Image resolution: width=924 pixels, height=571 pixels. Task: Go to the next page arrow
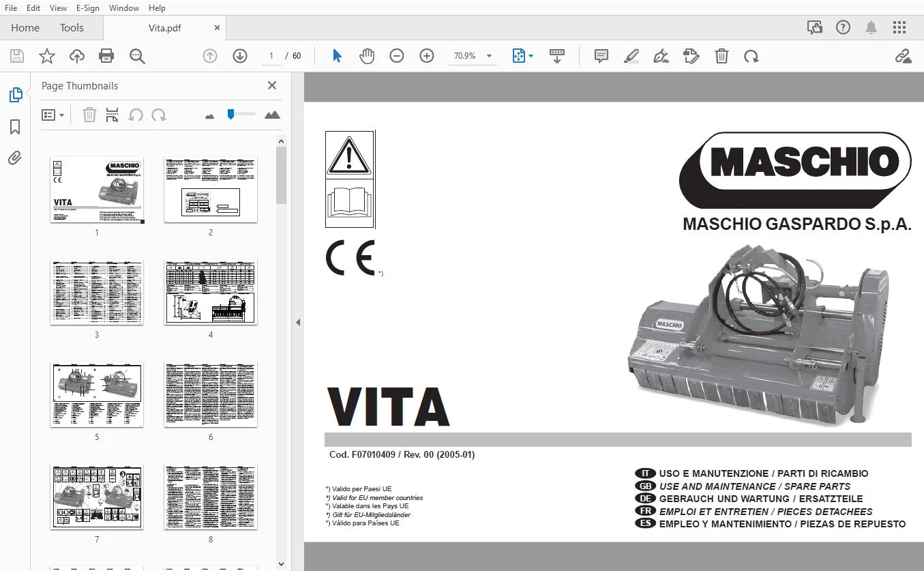[x=240, y=56]
